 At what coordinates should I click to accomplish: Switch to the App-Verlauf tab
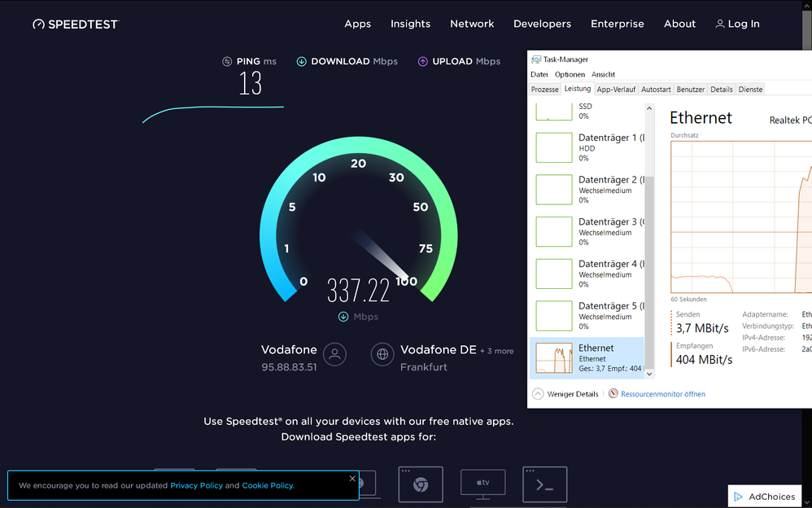click(616, 90)
